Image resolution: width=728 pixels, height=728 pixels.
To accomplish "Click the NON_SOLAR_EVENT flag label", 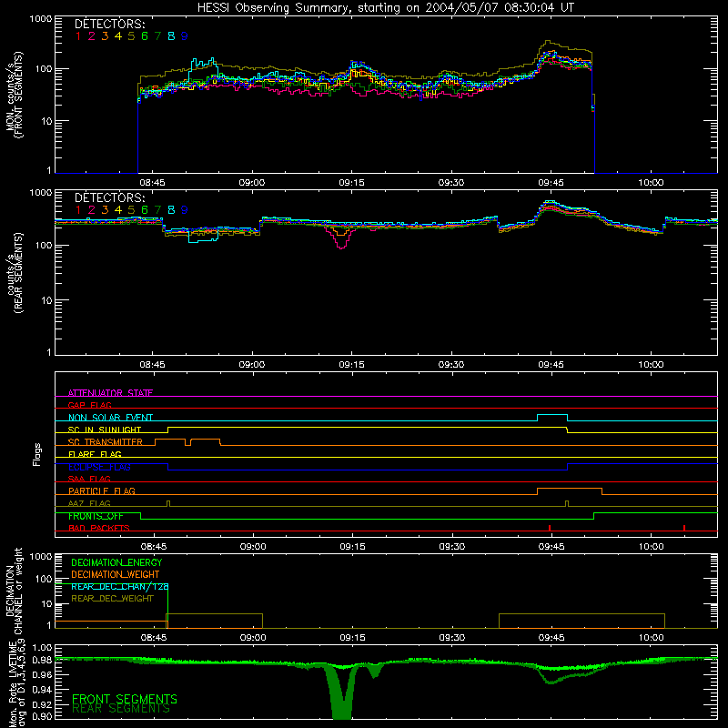I will click(110, 418).
